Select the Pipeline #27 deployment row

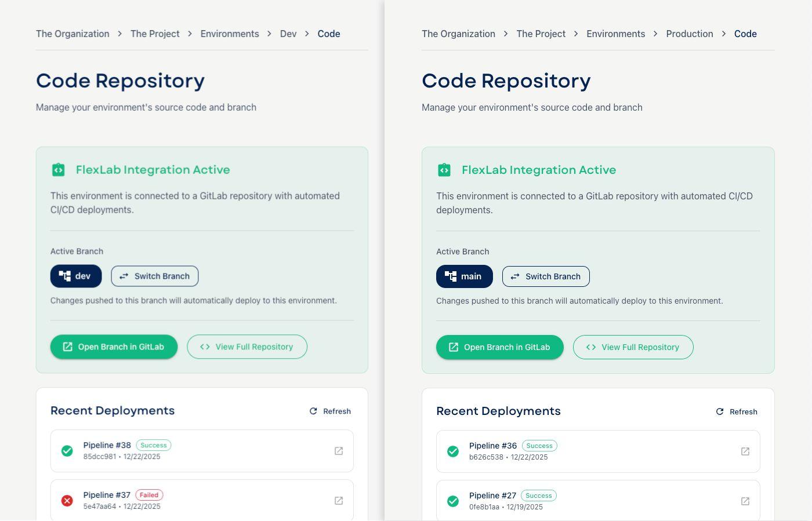tap(597, 501)
